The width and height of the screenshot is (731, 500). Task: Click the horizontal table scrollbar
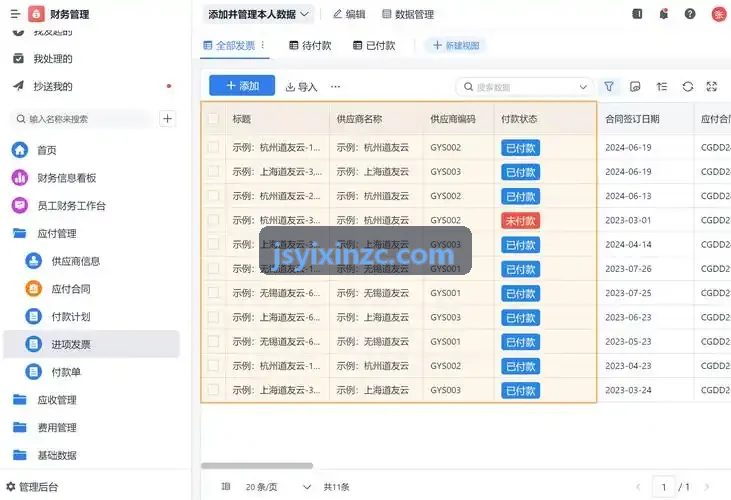coord(257,466)
